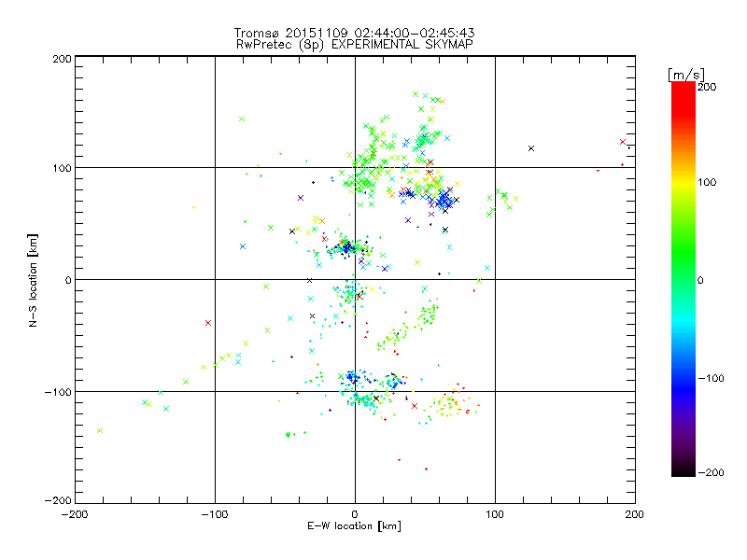The height and width of the screenshot is (560, 747).
Task: Click the '[m/s]' colorbar unit label
Action: [x=686, y=75]
